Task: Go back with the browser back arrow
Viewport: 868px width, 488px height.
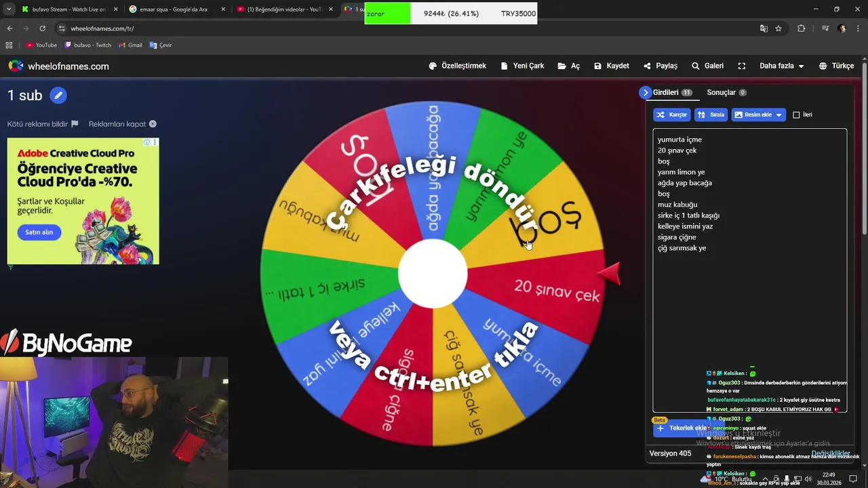Action: click(9, 28)
